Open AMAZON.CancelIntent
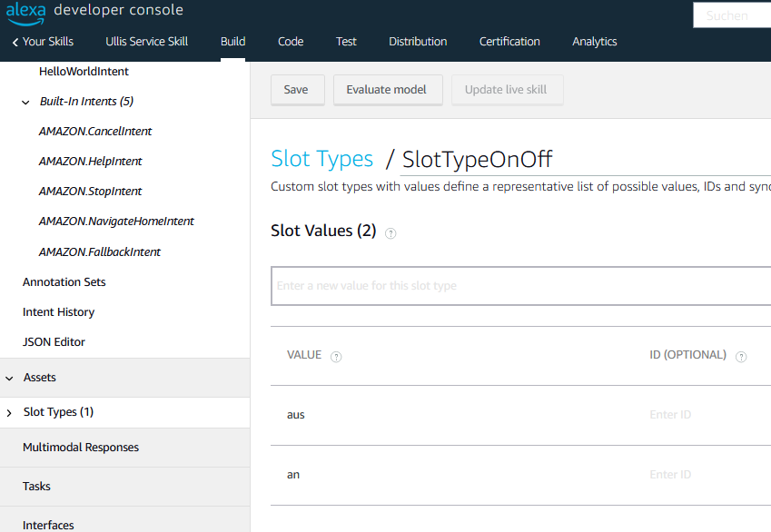Screen dimensions: 771x532 (95, 132)
